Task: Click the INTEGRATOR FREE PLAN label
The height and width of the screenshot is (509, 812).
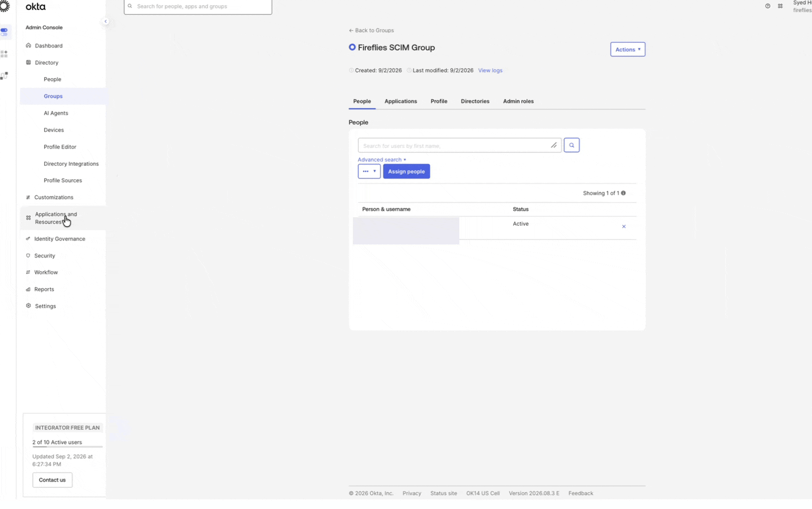Action: click(67, 428)
